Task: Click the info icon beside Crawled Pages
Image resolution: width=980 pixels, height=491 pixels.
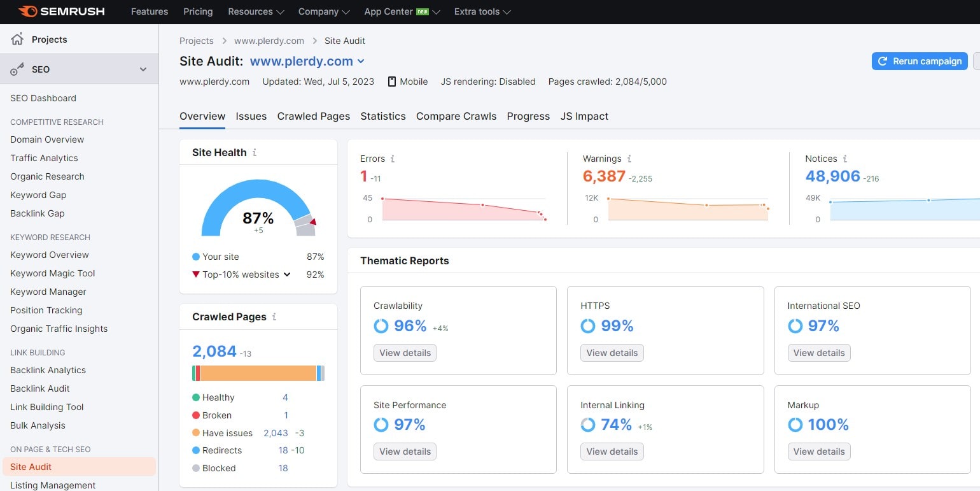Action: click(274, 317)
